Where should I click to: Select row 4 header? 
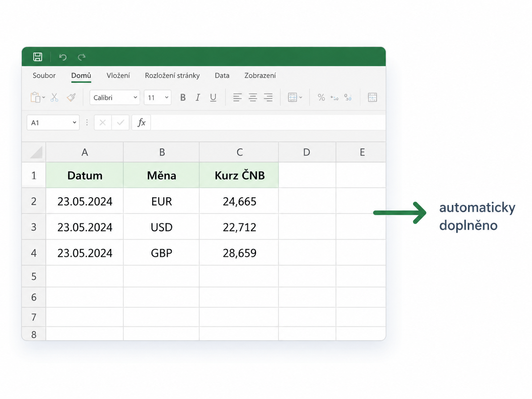pos(34,253)
